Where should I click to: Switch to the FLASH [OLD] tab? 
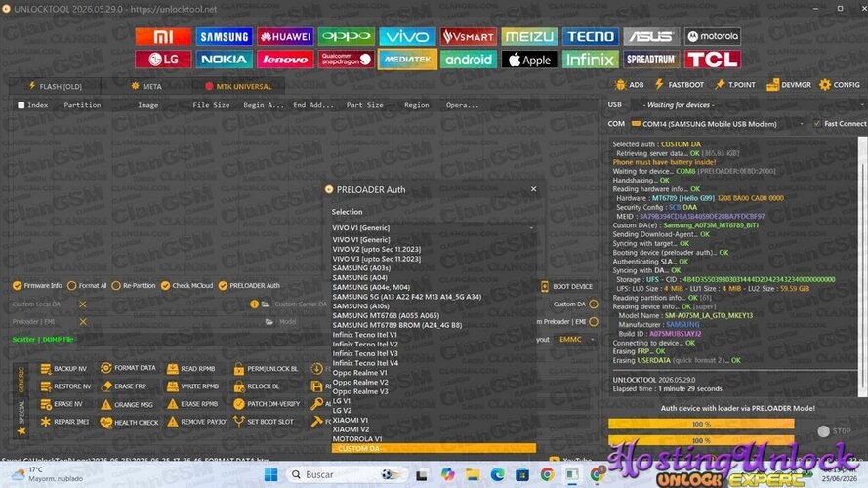click(55, 86)
